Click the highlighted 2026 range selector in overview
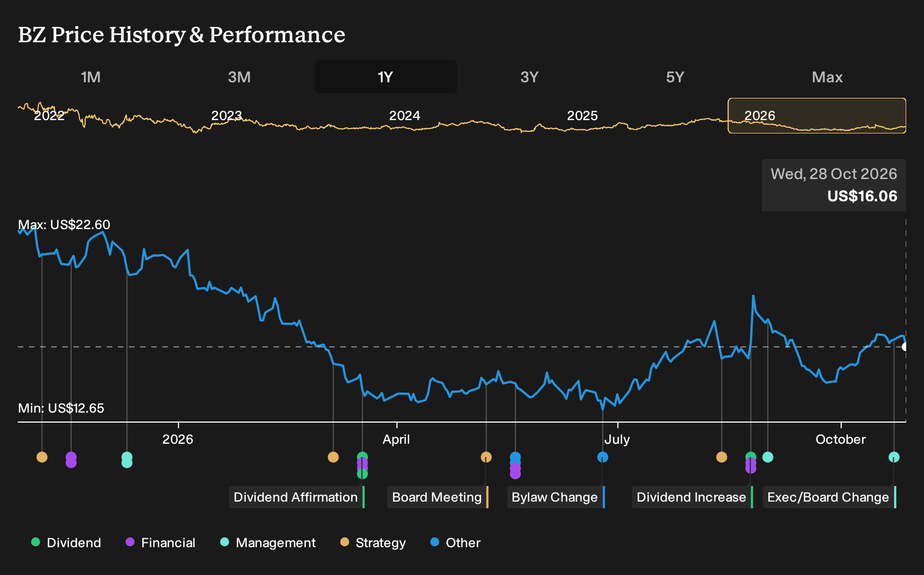The image size is (924, 575). point(817,116)
